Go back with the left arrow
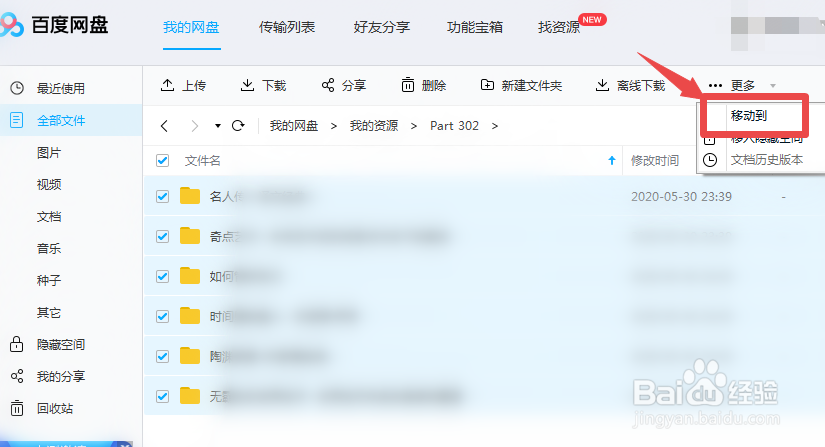 164,126
